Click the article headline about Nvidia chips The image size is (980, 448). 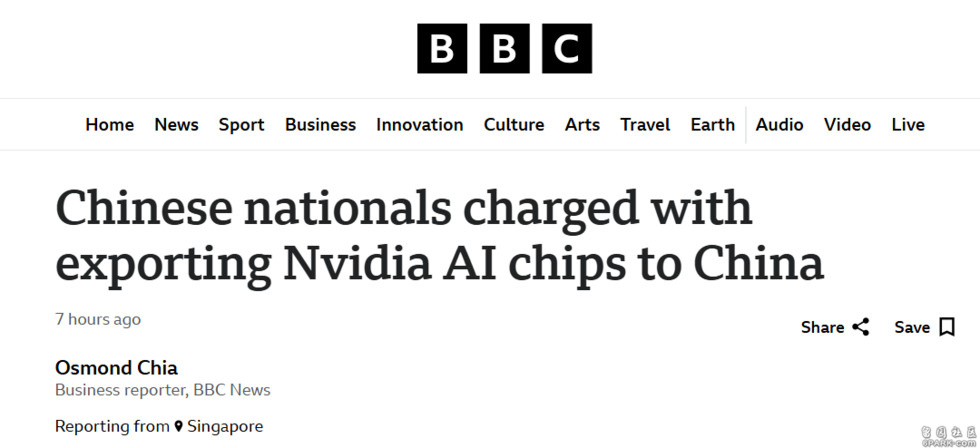click(x=440, y=235)
